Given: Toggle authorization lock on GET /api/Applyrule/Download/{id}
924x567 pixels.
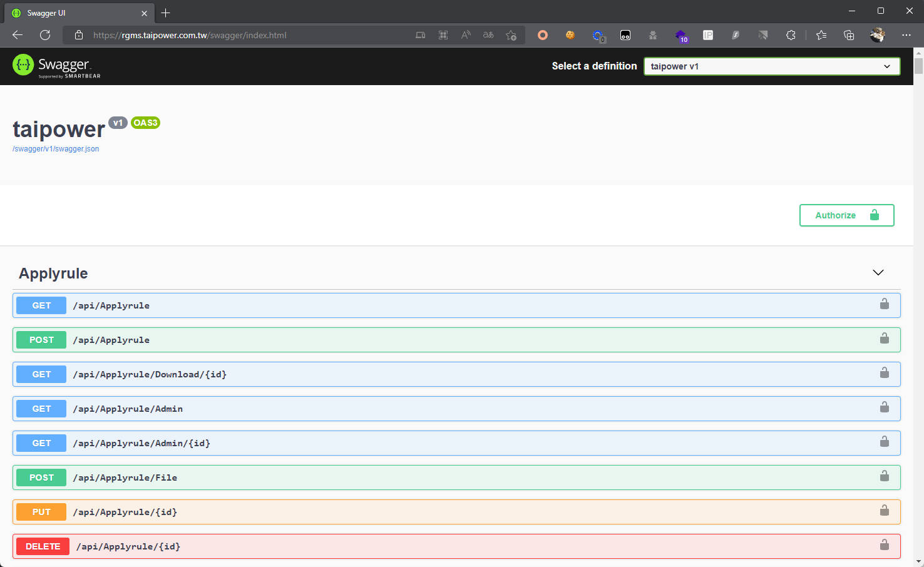Looking at the screenshot, I should click(884, 373).
